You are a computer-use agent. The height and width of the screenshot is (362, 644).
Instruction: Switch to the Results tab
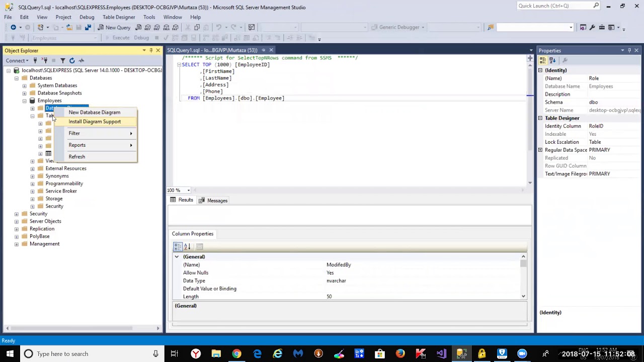pos(182,200)
